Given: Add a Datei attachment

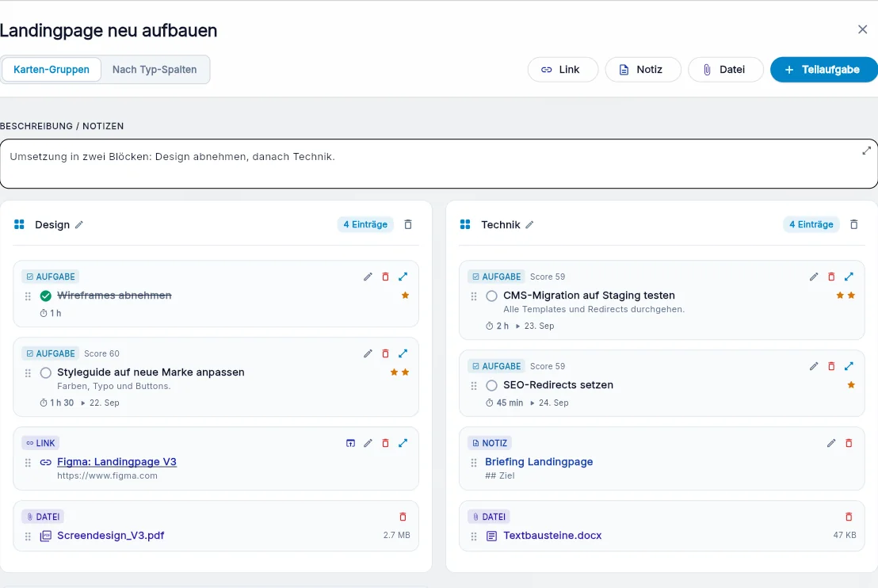Looking at the screenshot, I should (726, 70).
